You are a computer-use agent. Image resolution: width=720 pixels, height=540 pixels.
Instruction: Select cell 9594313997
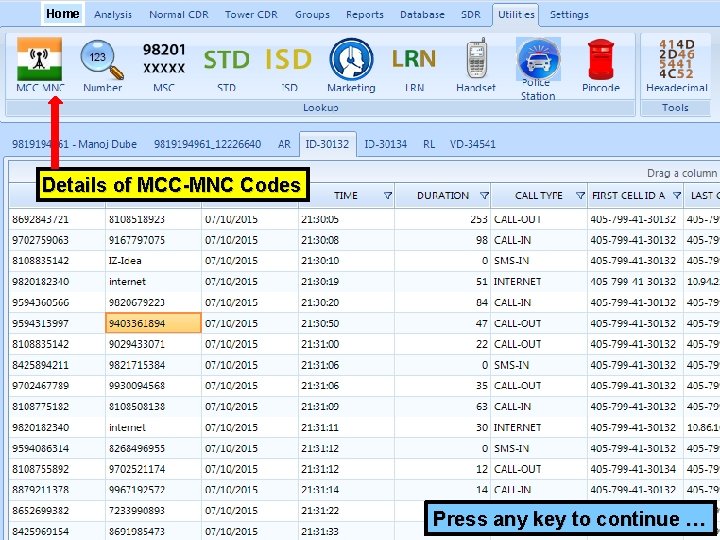(x=57, y=323)
